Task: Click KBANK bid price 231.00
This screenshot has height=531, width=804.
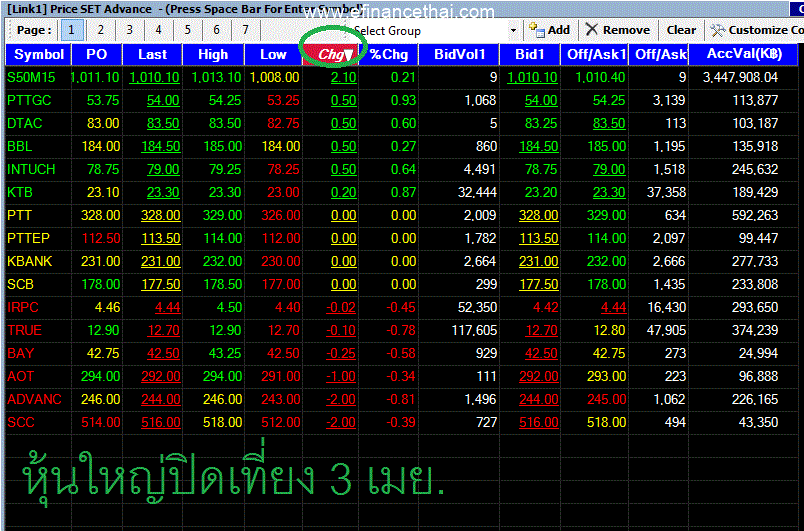Action: pos(538,261)
